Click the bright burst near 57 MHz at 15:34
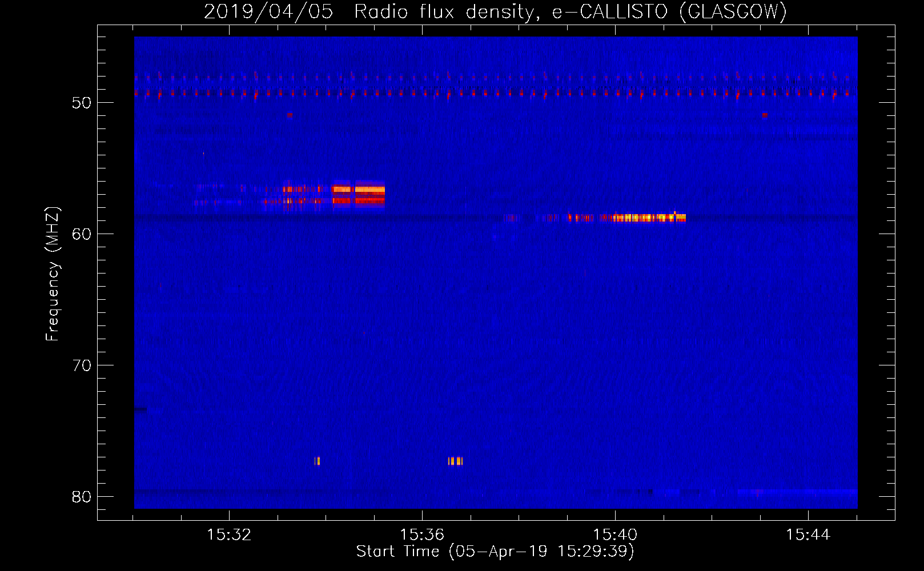 click(359, 194)
